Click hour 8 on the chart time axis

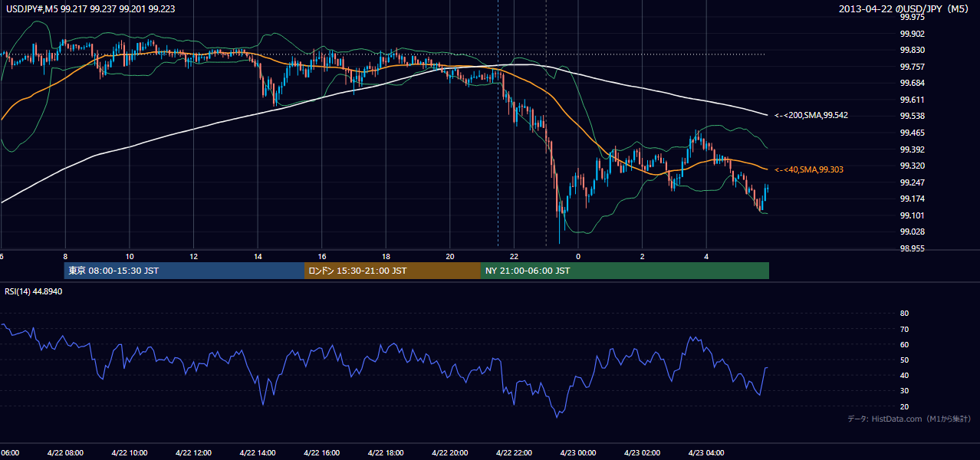(65, 256)
